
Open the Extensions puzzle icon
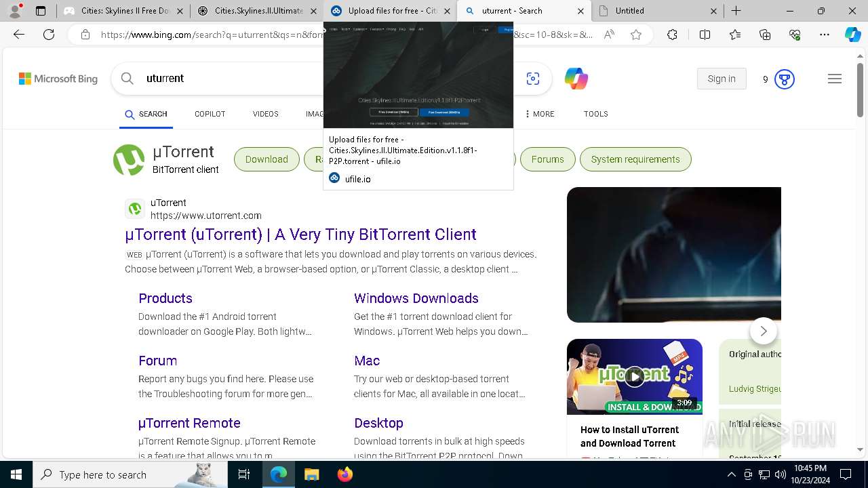pos(672,35)
